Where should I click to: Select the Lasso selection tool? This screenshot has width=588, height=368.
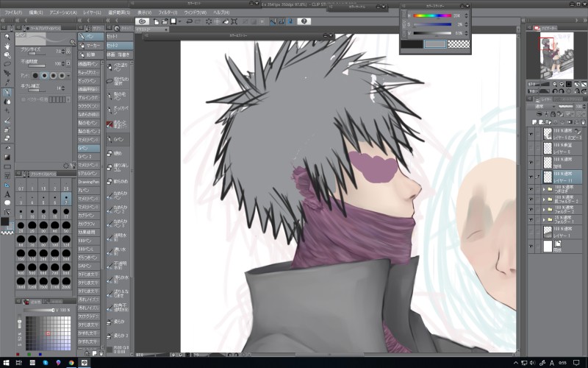7,64
